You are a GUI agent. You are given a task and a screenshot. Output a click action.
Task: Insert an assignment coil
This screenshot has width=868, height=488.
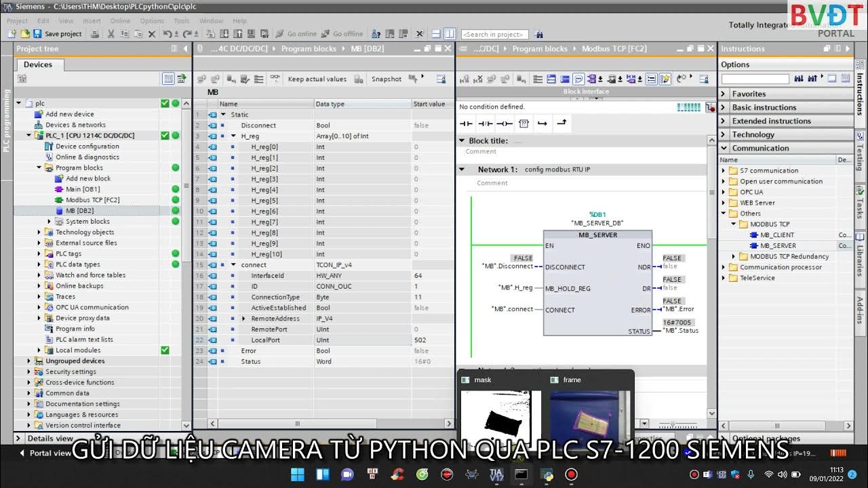[x=504, y=123]
